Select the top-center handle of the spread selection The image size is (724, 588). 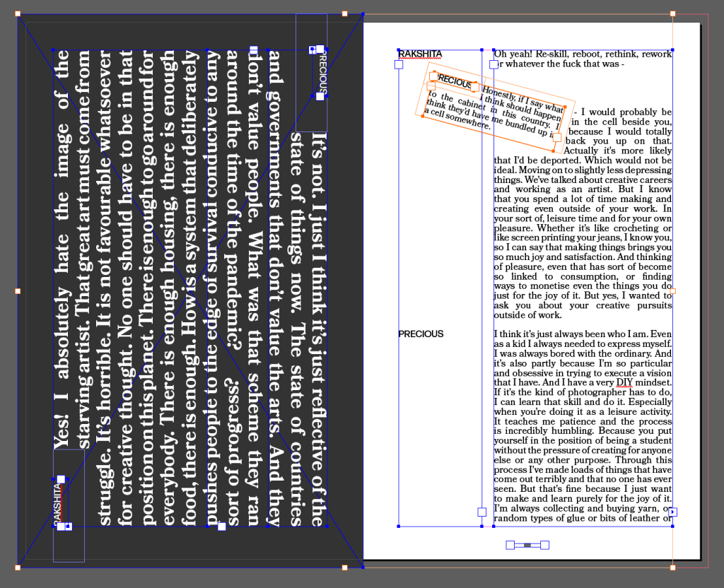click(344, 14)
